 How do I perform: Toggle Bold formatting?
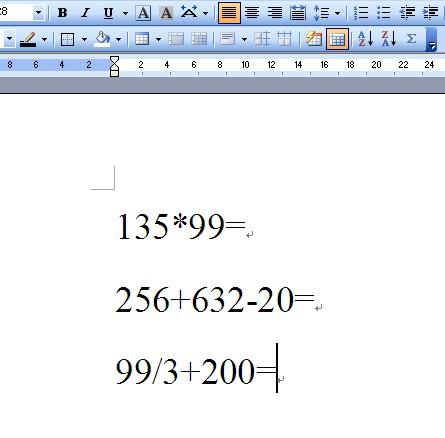click(62, 13)
